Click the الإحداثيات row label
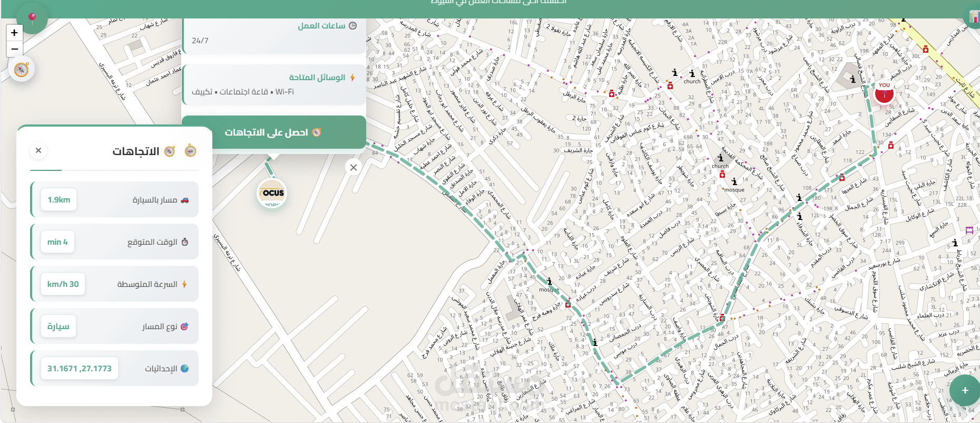Image resolution: width=980 pixels, height=423 pixels. (161, 369)
